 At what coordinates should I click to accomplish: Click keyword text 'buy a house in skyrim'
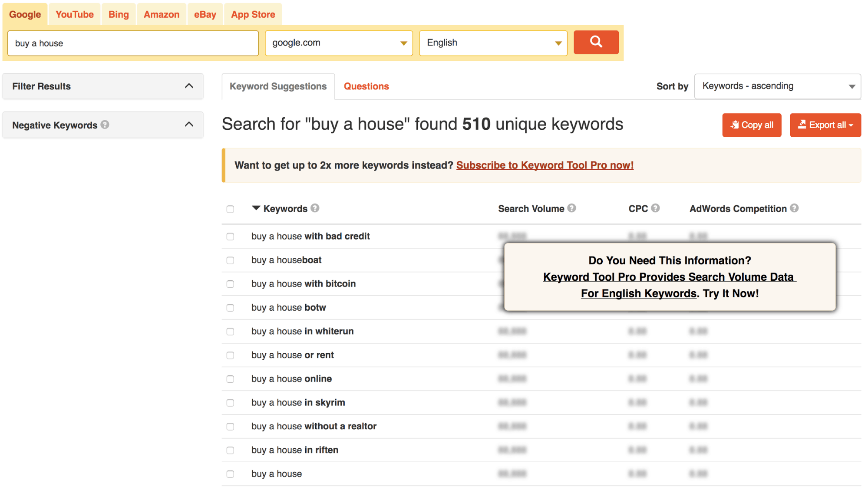point(298,403)
